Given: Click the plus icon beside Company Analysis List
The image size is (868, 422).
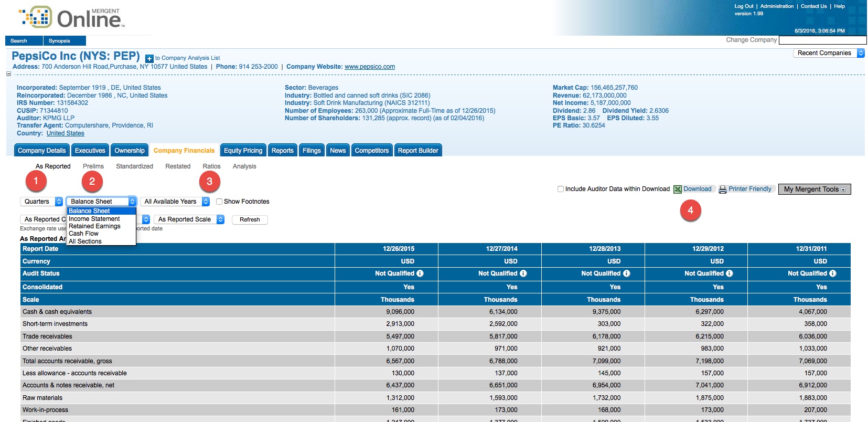Looking at the screenshot, I should [149, 59].
